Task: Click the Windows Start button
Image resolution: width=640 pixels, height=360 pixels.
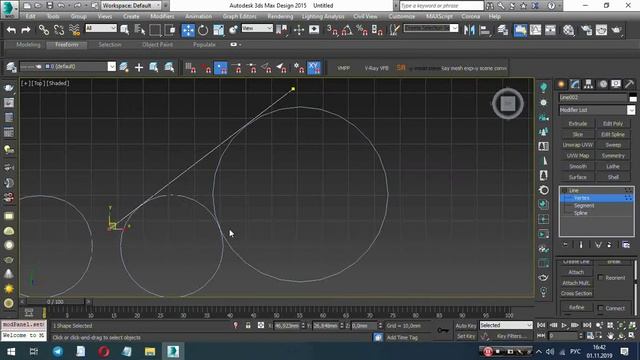Action: [x=11, y=351]
